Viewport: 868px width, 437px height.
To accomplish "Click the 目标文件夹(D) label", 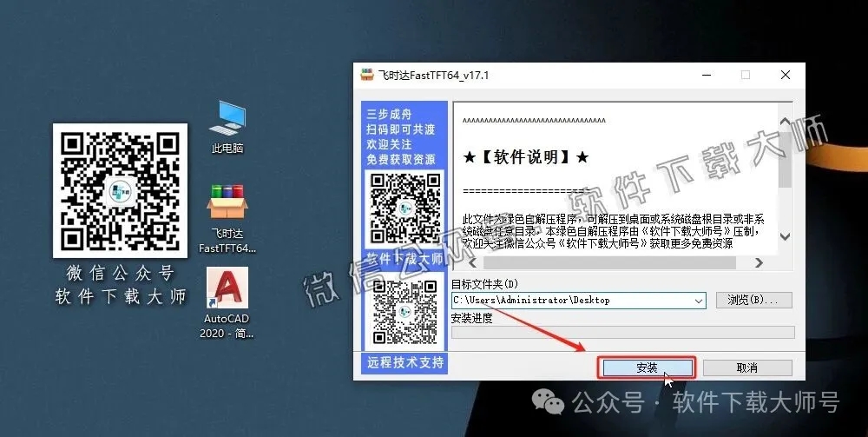I will [485, 284].
